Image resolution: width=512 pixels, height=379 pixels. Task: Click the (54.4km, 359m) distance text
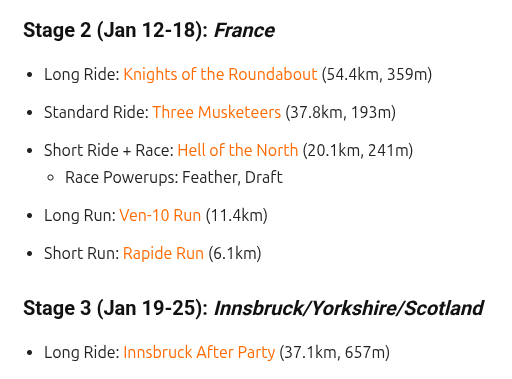pyautogui.click(x=377, y=74)
